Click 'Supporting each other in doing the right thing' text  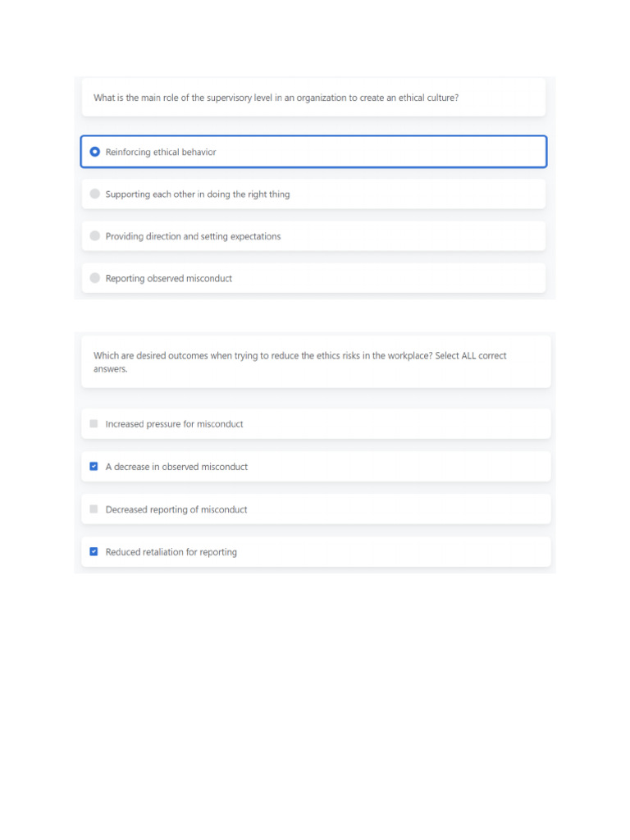(198, 195)
